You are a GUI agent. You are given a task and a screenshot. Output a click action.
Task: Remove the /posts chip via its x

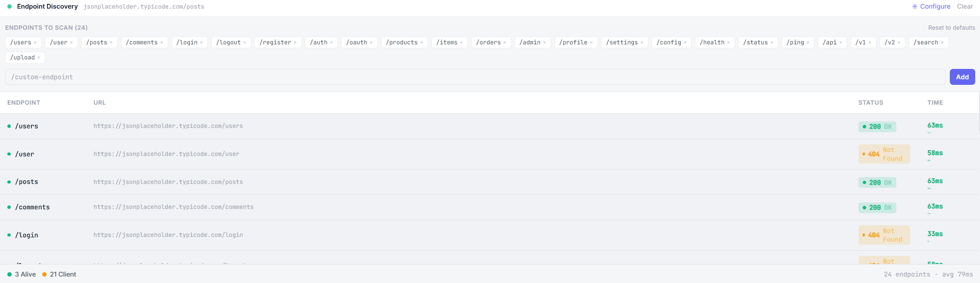coord(111,43)
